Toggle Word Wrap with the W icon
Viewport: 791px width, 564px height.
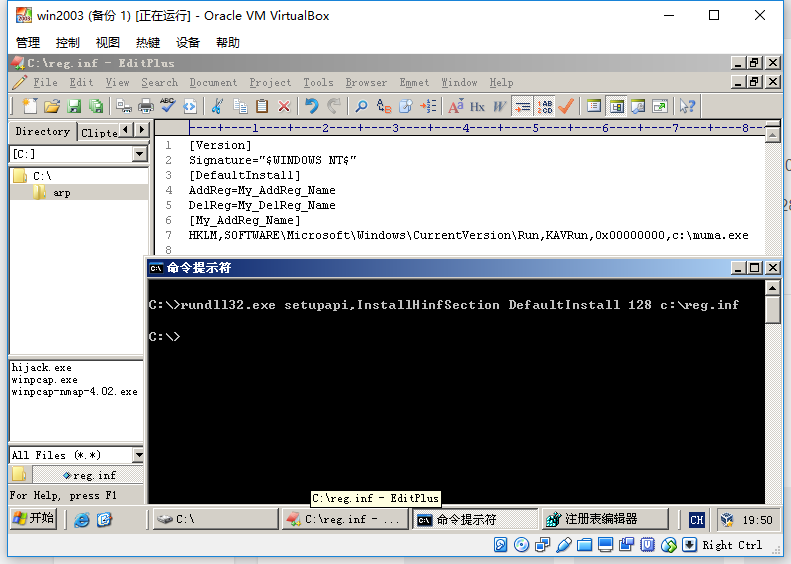pyautogui.click(x=499, y=106)
